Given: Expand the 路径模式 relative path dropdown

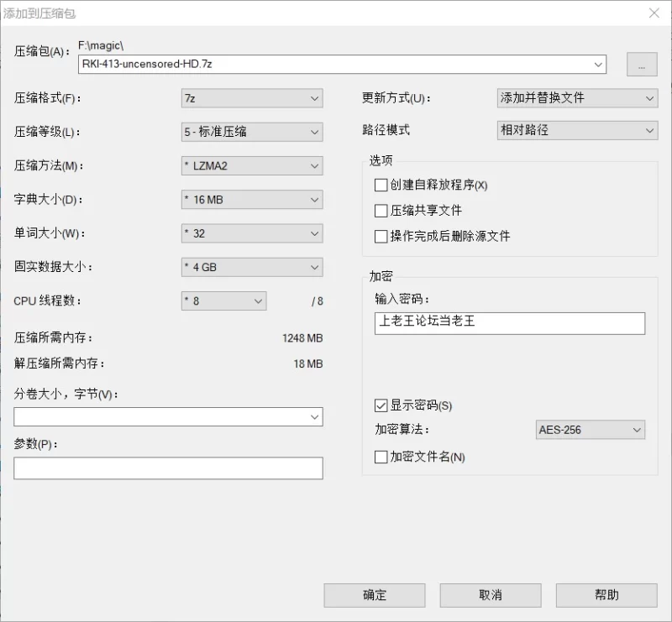Looking at the screenshot, I should point(577,130).
